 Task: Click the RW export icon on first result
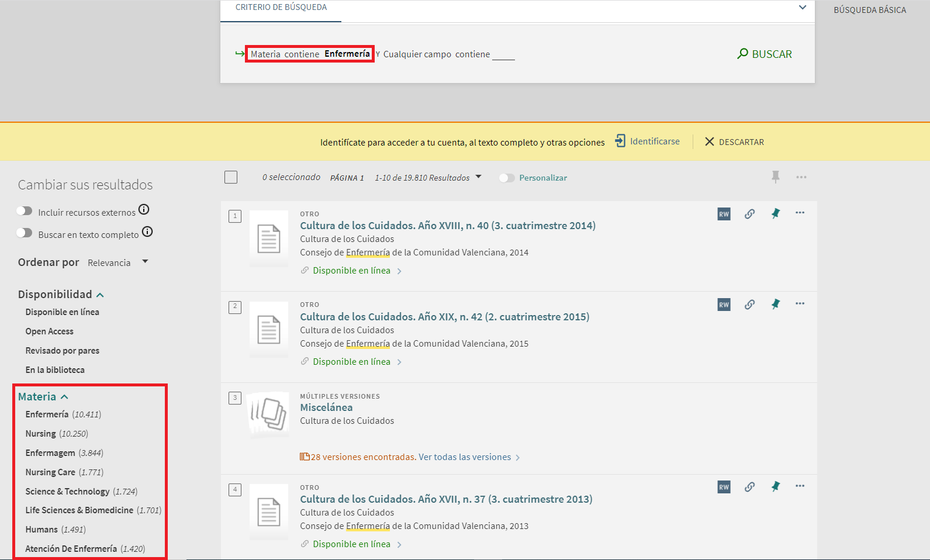pyautogui.click(x=724, y=214)
